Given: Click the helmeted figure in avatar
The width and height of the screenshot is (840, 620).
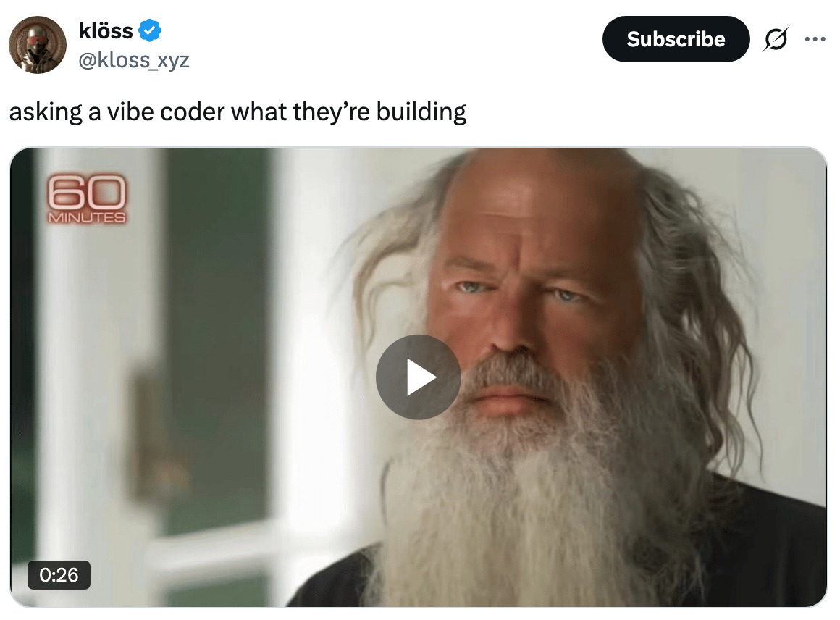Looking at the screenshot, I should [x=36, y=49].
